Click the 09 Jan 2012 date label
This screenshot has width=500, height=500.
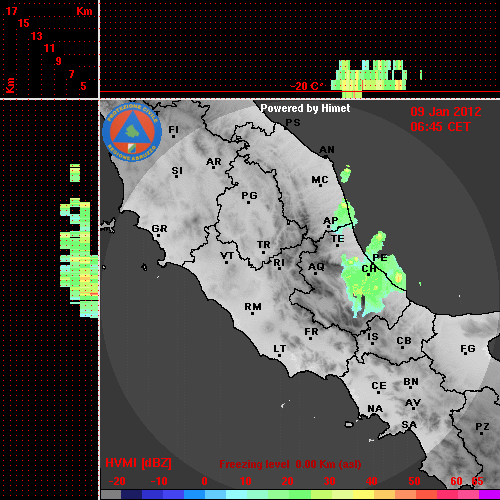pos(446,112)
